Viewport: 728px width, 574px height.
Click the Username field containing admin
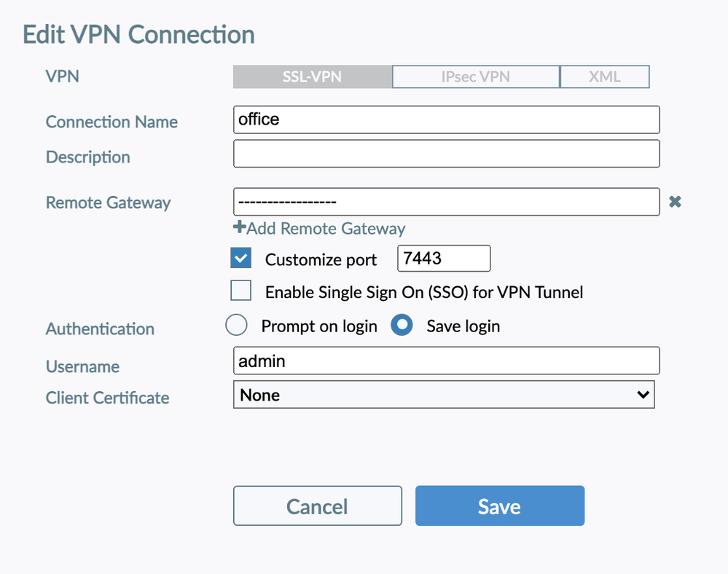[446, 361]
